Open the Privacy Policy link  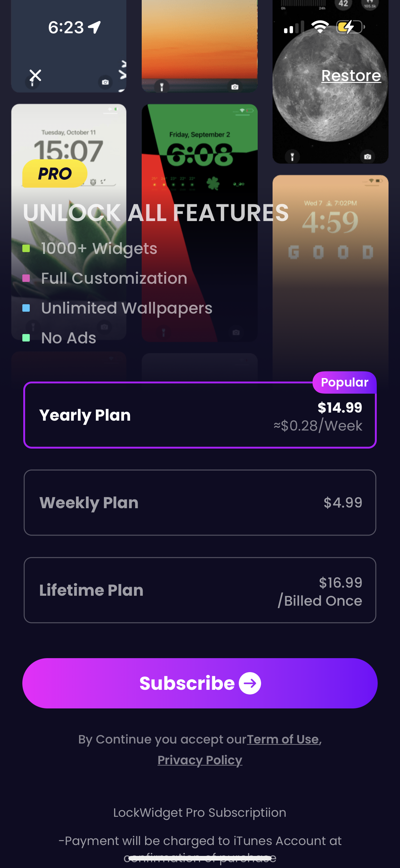[x=200, y=760]
